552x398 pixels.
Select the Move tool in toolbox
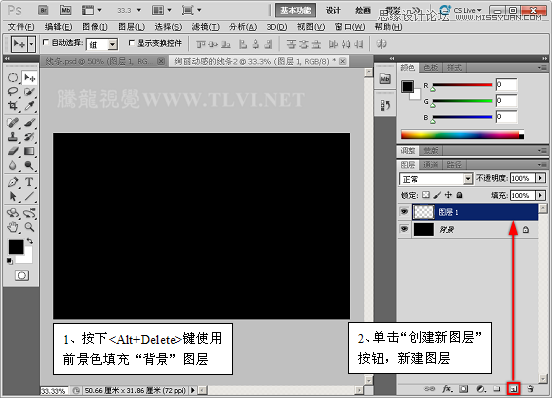click(x=30, y=77)
